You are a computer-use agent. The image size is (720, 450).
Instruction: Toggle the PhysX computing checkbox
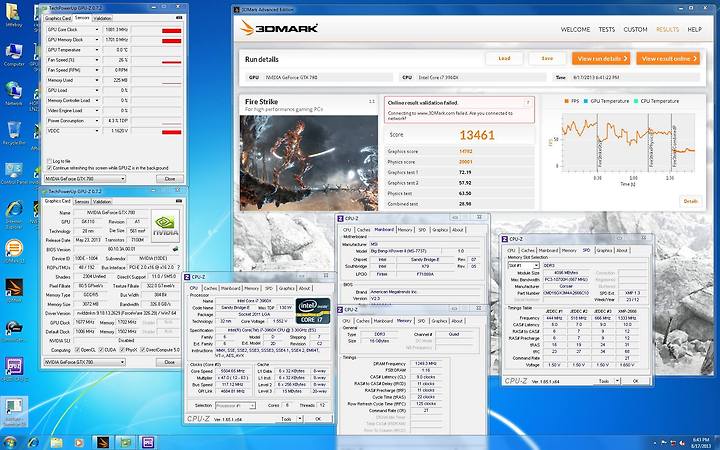coord(122,350)
